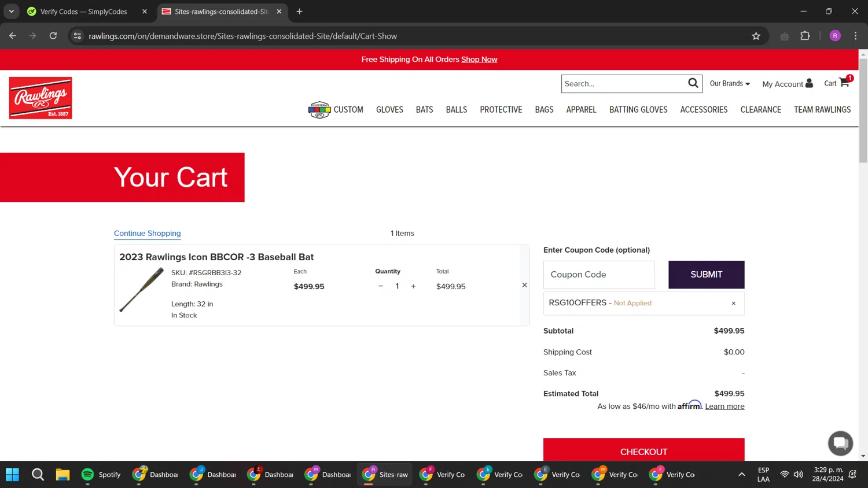Open Wi-Fi network status icon
Image resolution: width=868 pixels, height=488 pixels.
pyautogui.click(x=785, y=475)
